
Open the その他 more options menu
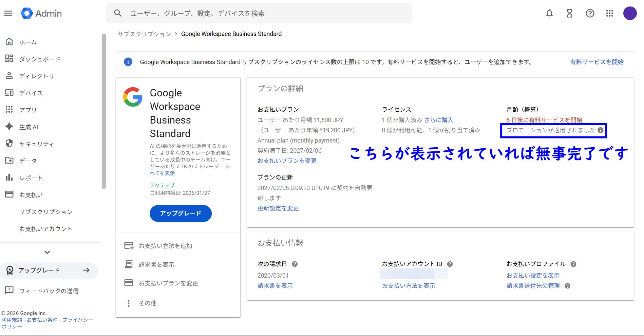click(129, 303)
